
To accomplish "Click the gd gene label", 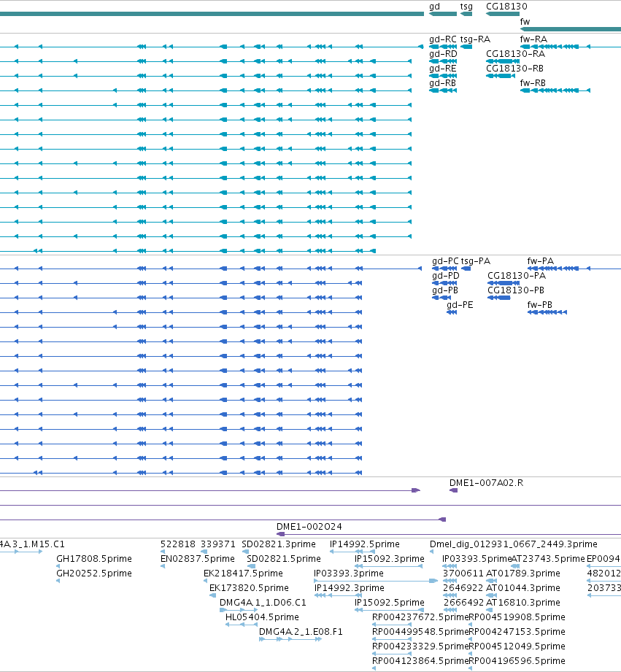I will point(435,7).
